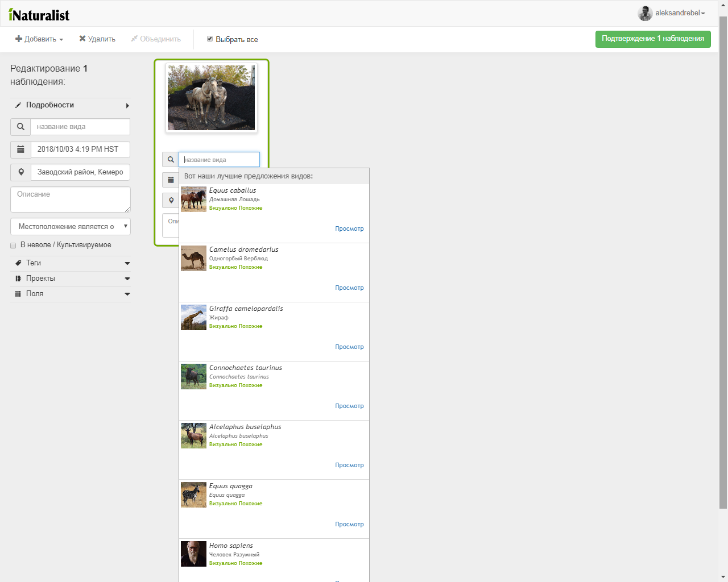Click the Giraffa camelopardalis giraffe thumbnail
Screen dimensions: 728x582
click(193, 317)
